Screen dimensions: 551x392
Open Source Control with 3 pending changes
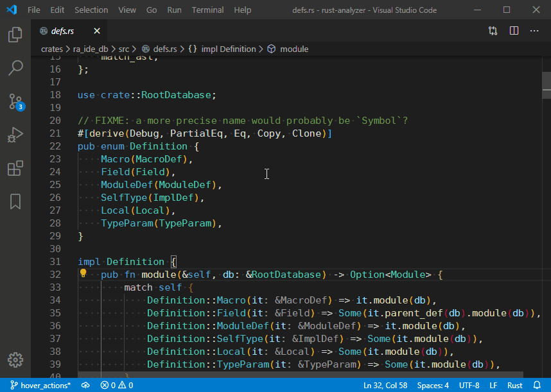15,101
